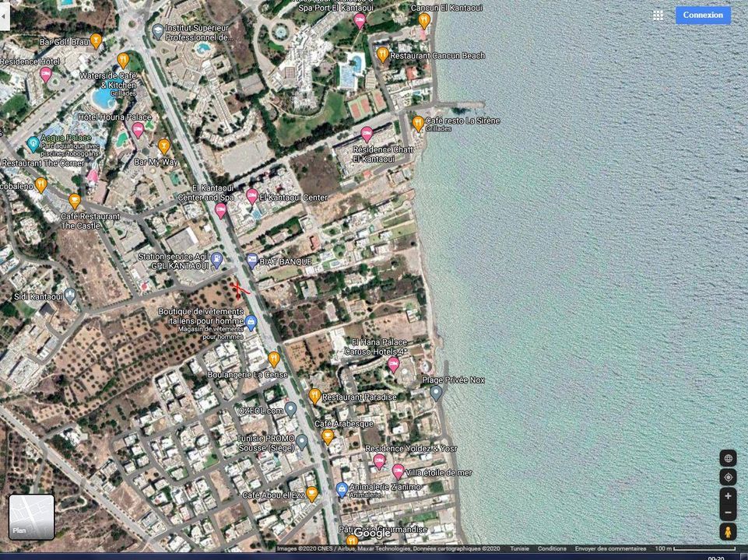Click Envoyer des commentaires link

(x=610, y=548)
